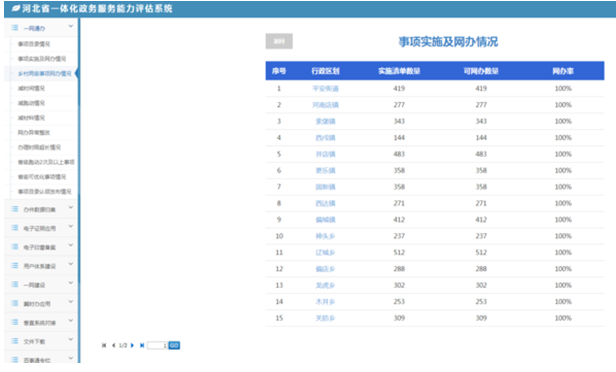Open the 减时间情况 sidebar item
This screenshot has height=372, width=616.
click(31, 88)
